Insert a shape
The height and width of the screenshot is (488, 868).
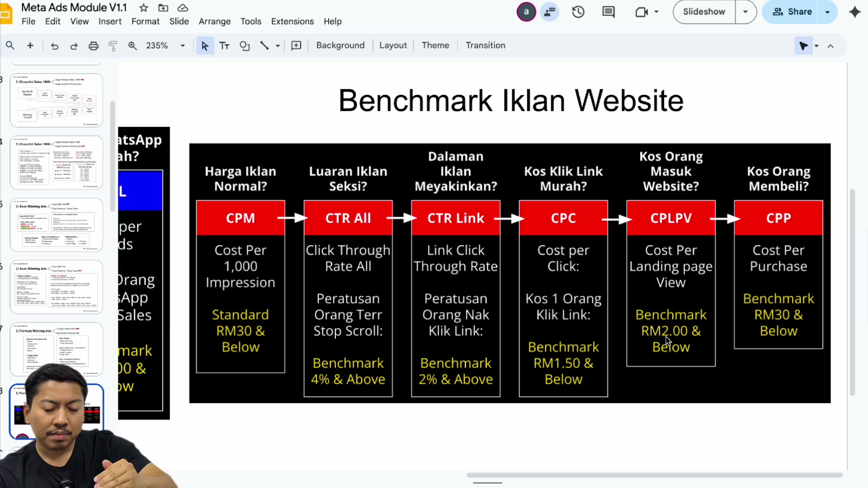point(245,46)
